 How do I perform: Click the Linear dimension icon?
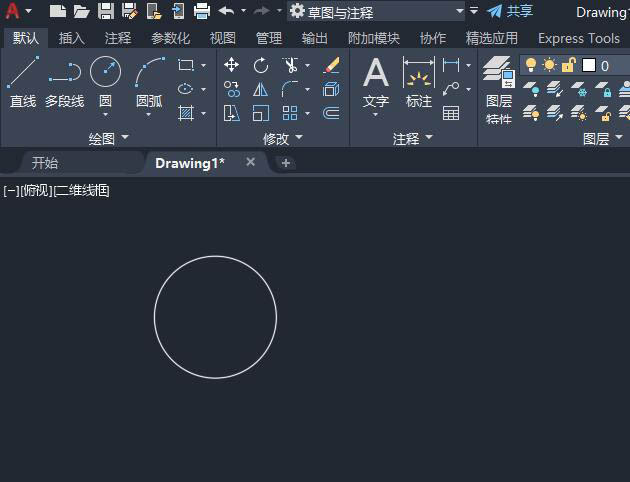pos(451,65)
